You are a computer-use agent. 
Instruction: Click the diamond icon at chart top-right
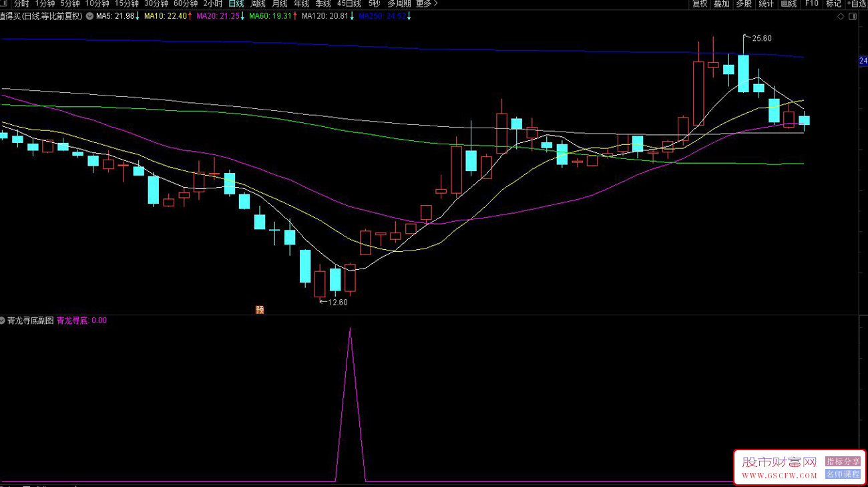pos(841,17)
